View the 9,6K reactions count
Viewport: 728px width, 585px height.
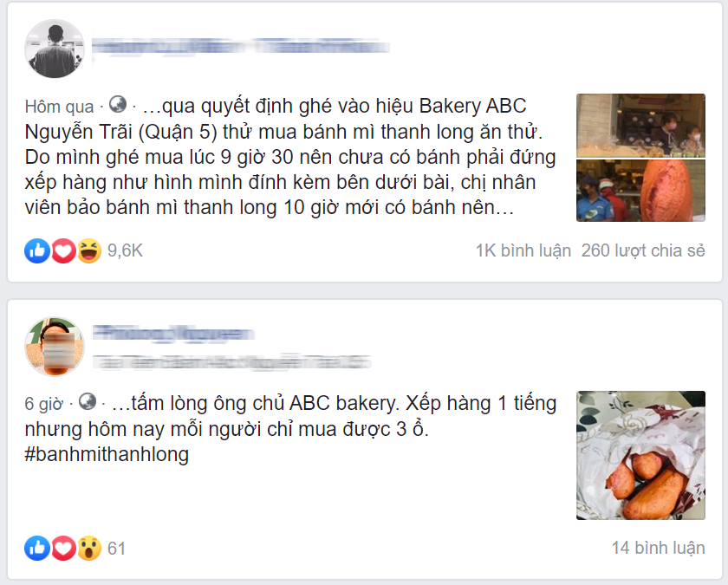(125, 250)
